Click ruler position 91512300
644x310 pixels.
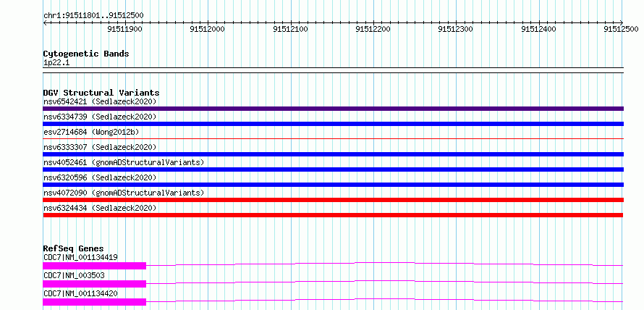457,29
